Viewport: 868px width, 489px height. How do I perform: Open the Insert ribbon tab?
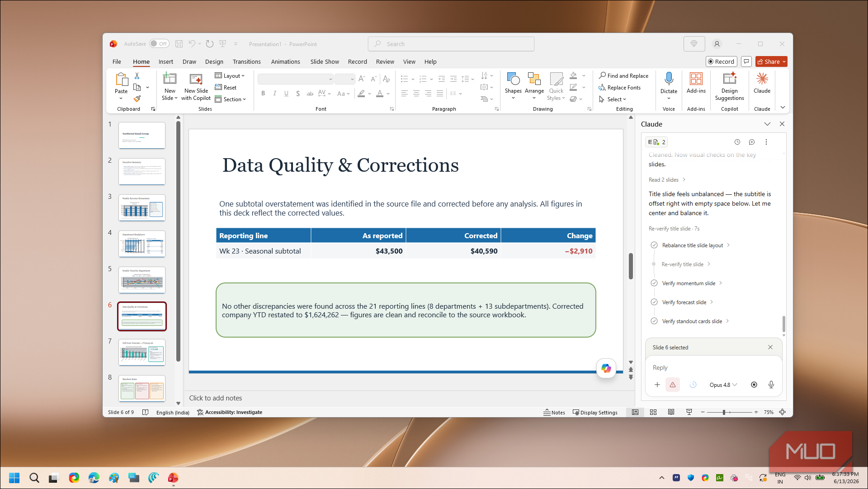[x=165, y=61]
